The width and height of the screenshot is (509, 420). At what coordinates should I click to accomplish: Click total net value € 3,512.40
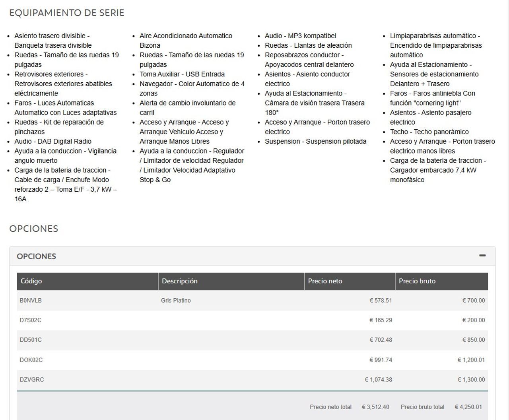pos(375,407)
